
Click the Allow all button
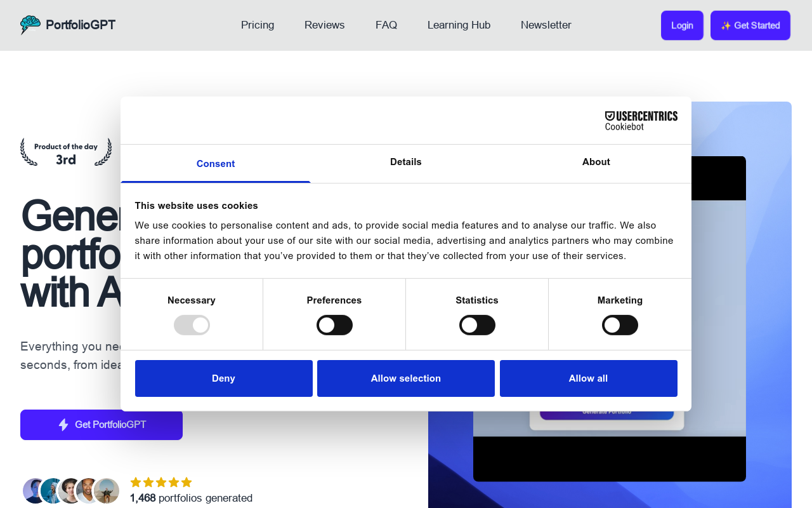point(589,378)
